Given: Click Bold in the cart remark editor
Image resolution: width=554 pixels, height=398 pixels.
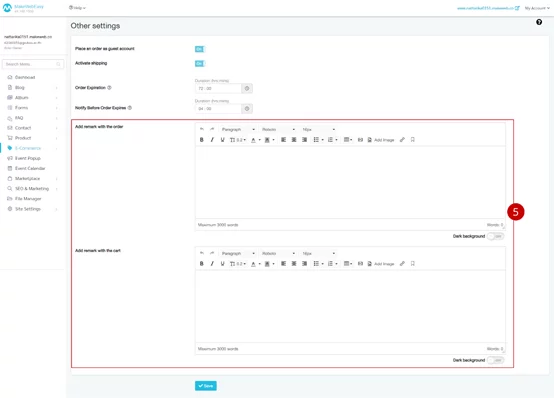Looking at the screenshot, I should point(201,264).
